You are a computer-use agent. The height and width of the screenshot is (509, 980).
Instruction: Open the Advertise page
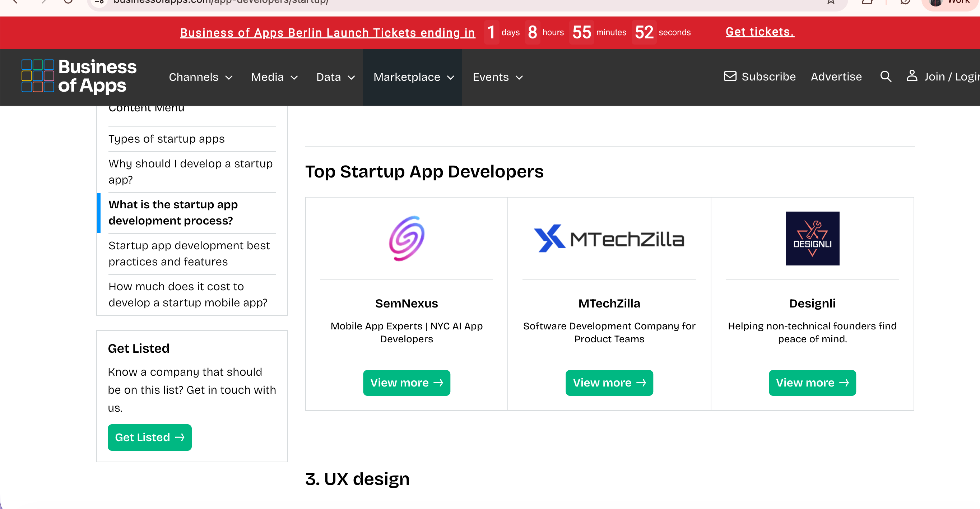coord(836,77)
